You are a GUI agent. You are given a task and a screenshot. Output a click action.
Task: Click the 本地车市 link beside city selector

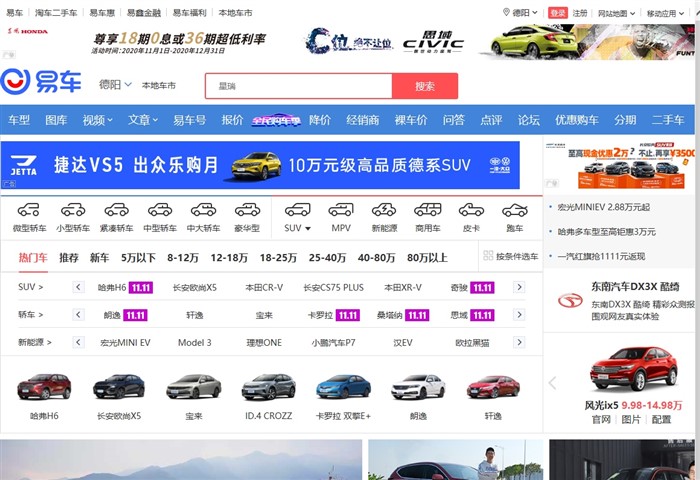(158, 85)
